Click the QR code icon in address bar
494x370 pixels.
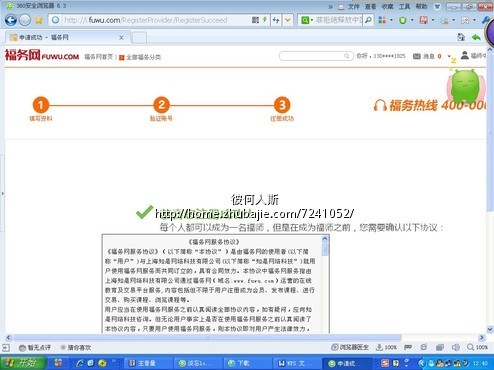(255, 20)
